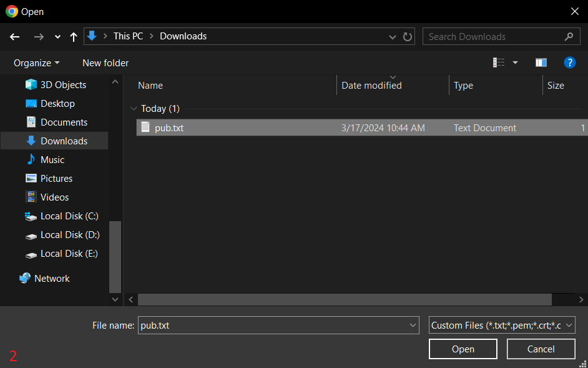Open the blue Help icon
The image size is (588, 368).
[570, 62]
